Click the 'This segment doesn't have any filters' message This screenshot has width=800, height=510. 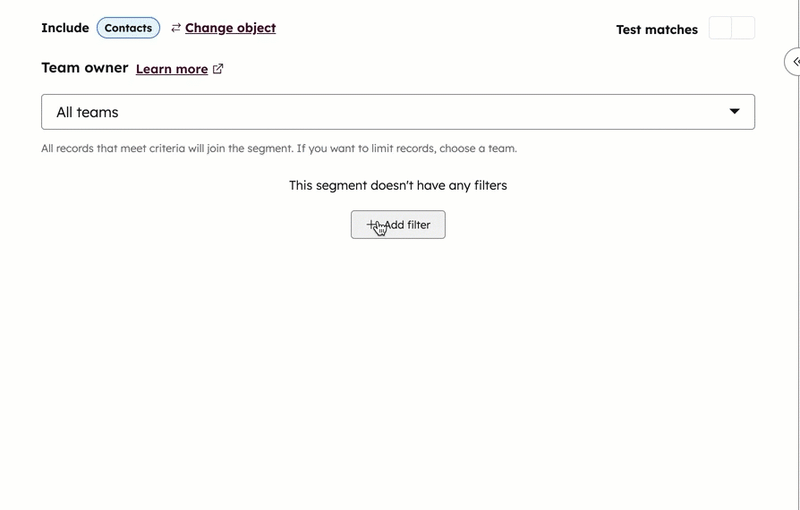point(397,185)
